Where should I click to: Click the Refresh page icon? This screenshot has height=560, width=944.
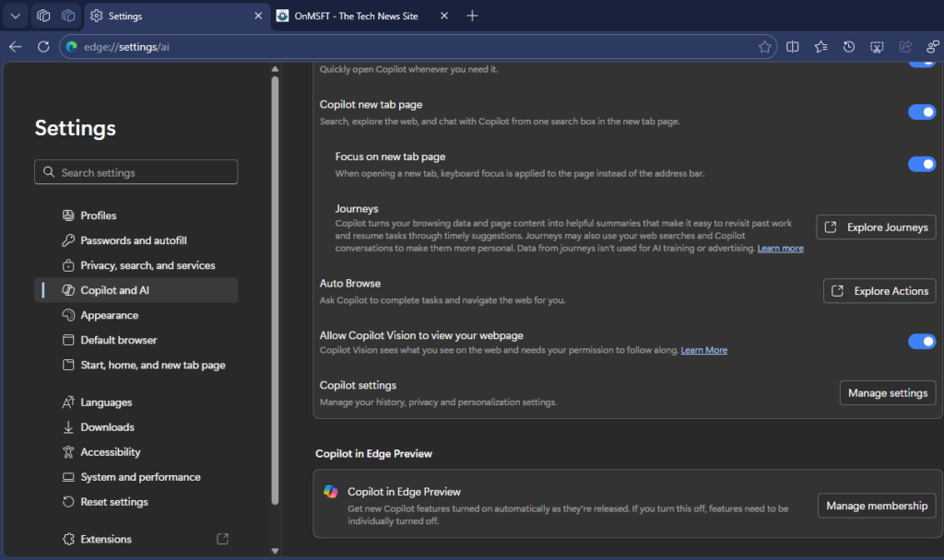pos(43,47)
